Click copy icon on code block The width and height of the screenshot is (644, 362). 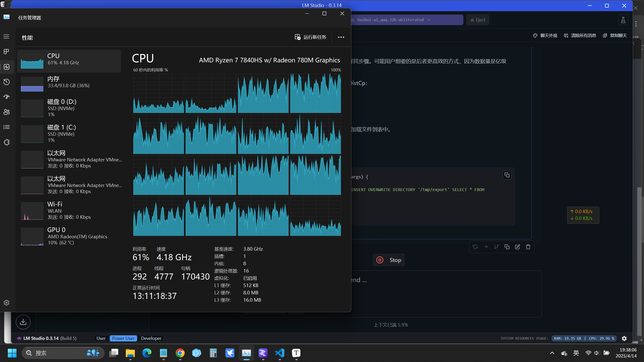(507, 175)
